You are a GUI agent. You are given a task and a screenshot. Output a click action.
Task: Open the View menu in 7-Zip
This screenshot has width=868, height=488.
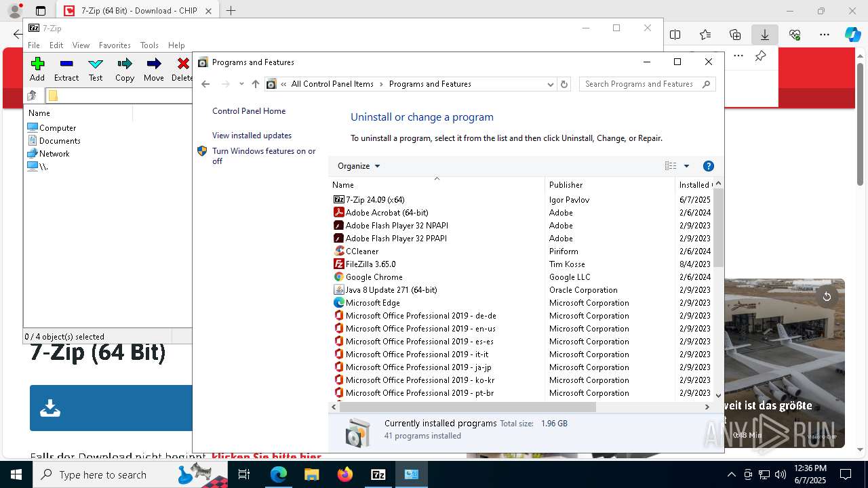(81, 45)
